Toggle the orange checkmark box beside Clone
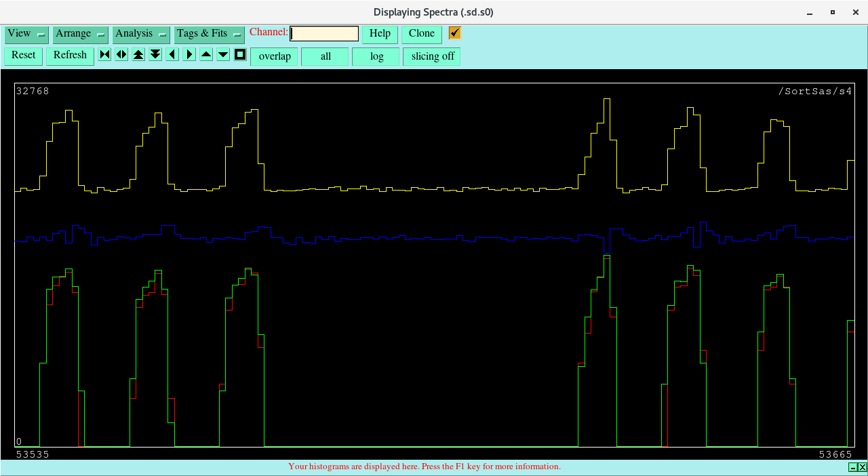 tap(454, 33)
